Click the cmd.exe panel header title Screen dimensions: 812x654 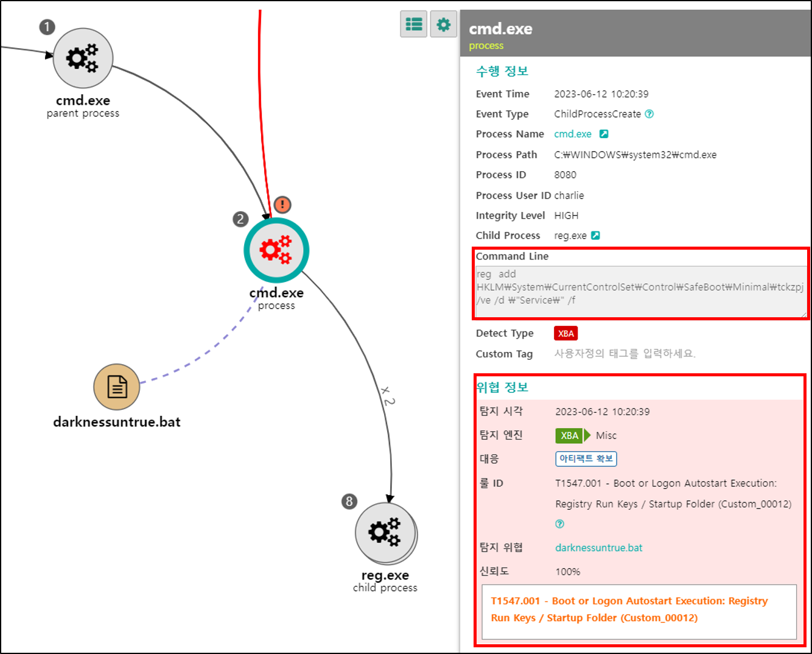500,29
